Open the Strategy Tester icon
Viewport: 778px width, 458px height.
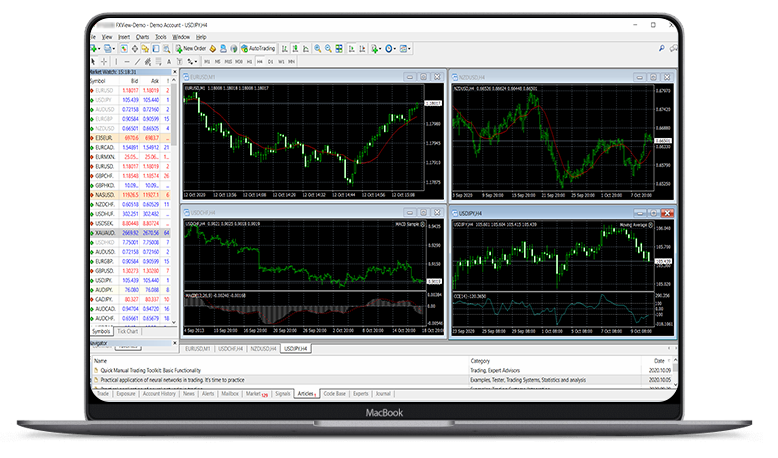pos(166,49)
